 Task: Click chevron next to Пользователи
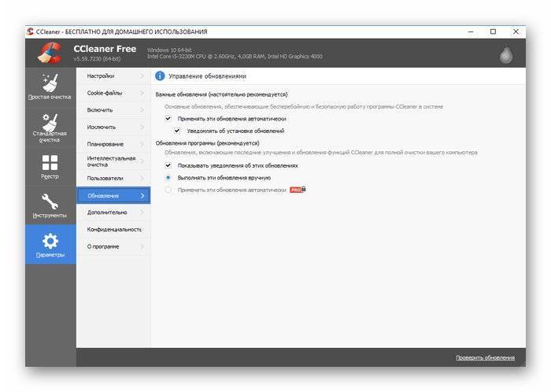142,178
